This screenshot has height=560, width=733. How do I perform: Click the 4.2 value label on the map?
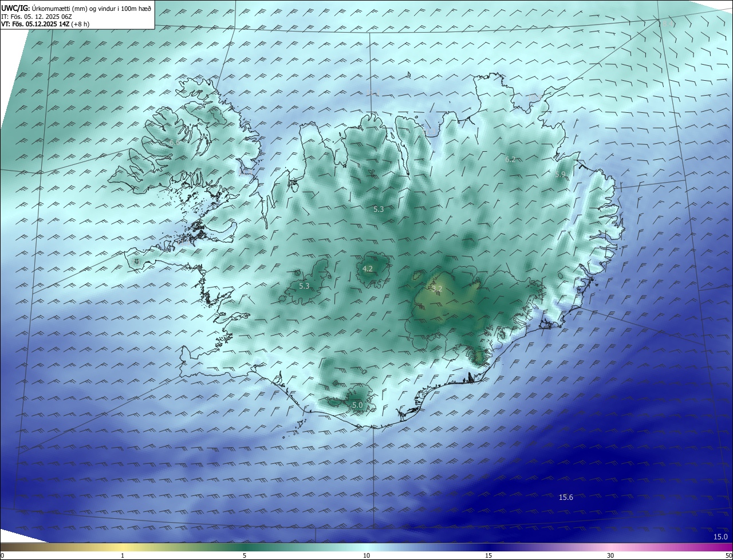368,269
